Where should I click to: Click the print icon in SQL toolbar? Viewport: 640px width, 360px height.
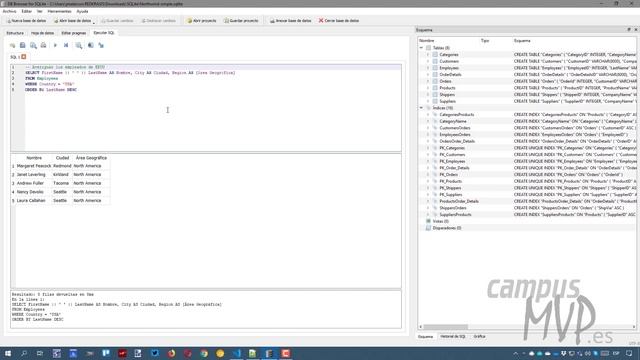[43, 45]
